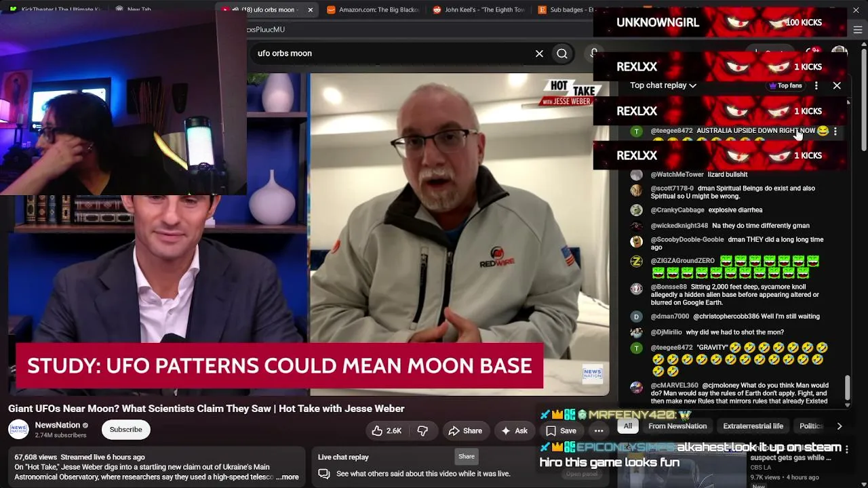Open @ZIGZAGroundZERO's chat avatar
The image size is (868, 488).
point(636,261)
